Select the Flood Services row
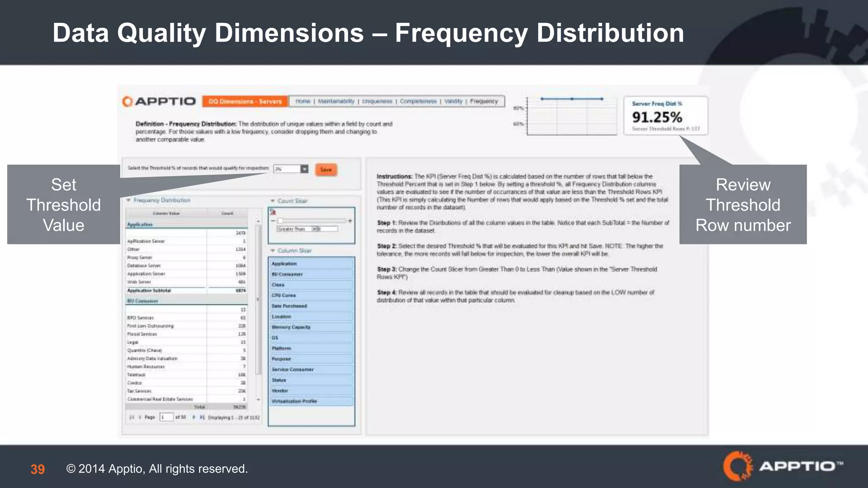 pyautogui.click(x=186, y=334)
